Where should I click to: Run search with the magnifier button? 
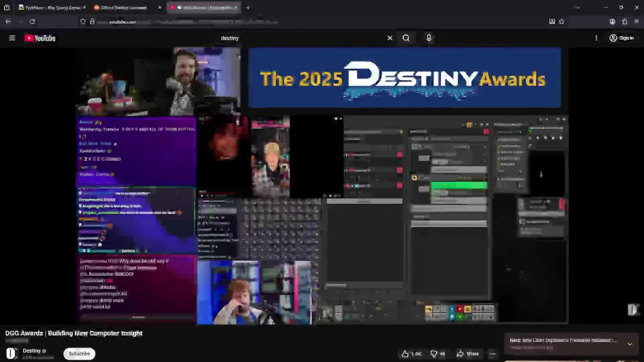406,38
